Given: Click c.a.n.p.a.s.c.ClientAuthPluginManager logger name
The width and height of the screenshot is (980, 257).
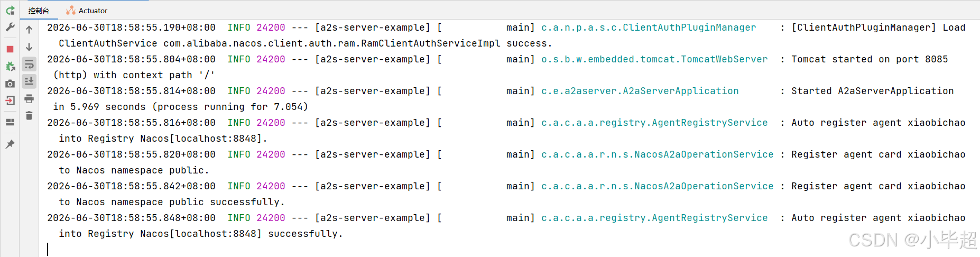Looking at the screenshot, I should point(649,27).
